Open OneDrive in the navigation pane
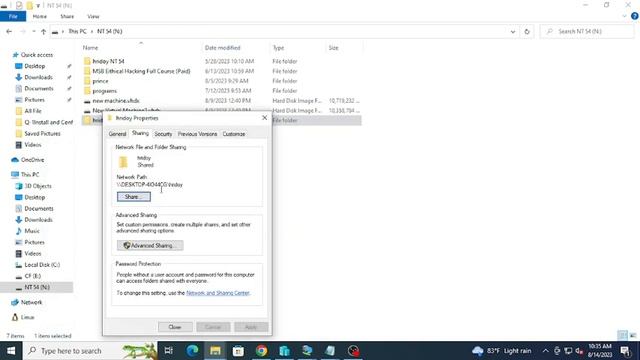This screenshot has height=360, width=640. [32, 160]
